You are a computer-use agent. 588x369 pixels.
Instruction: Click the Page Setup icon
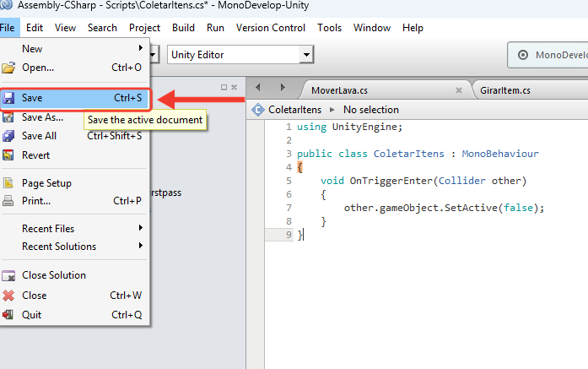pos(8,183)
